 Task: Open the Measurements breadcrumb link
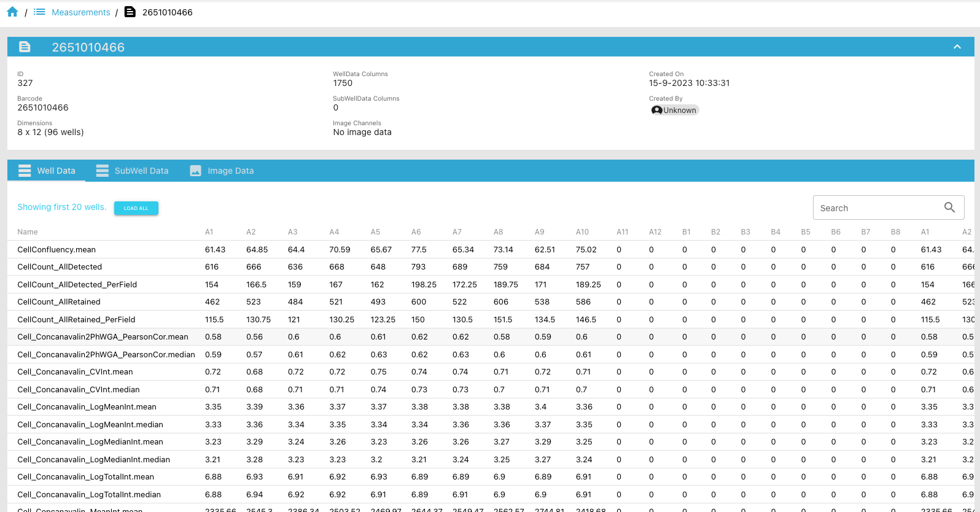[x=80, y=12]
